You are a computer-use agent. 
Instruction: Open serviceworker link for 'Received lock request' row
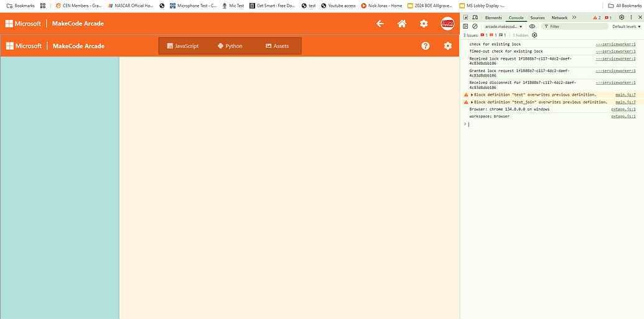pos(615,58)
